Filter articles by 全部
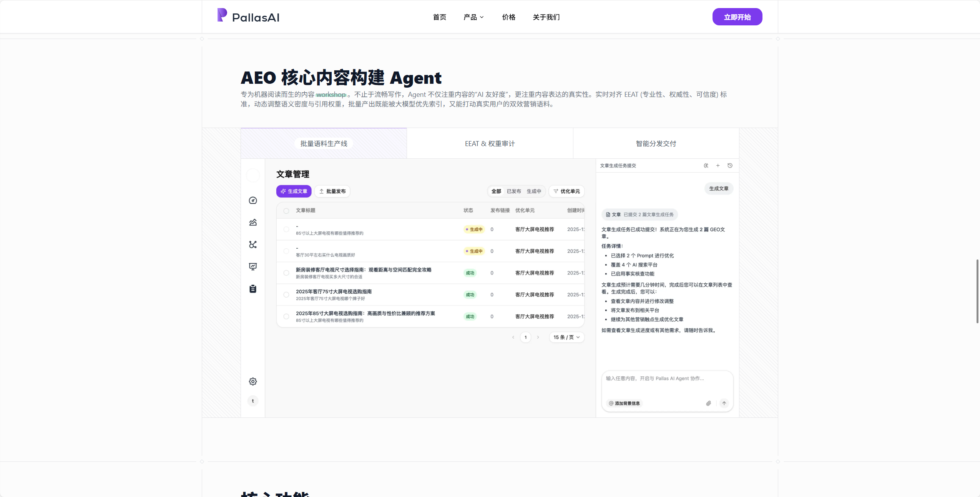 [x=496, y=191]
